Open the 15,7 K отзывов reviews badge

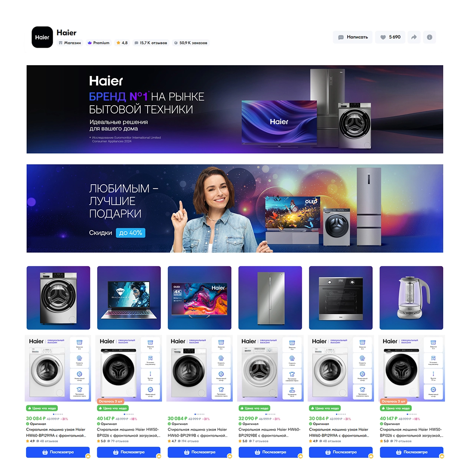tap(151, 43)
